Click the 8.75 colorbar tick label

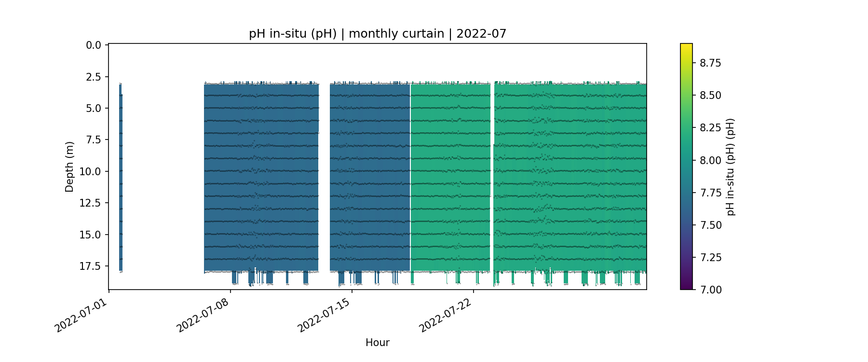(x=710, y=63)
